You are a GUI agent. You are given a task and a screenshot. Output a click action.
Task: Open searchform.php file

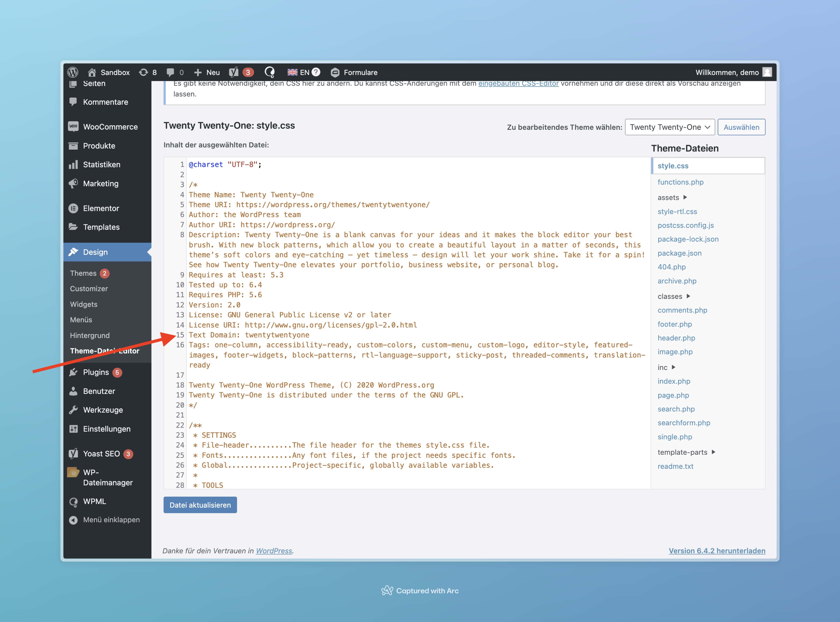[684, 422]
